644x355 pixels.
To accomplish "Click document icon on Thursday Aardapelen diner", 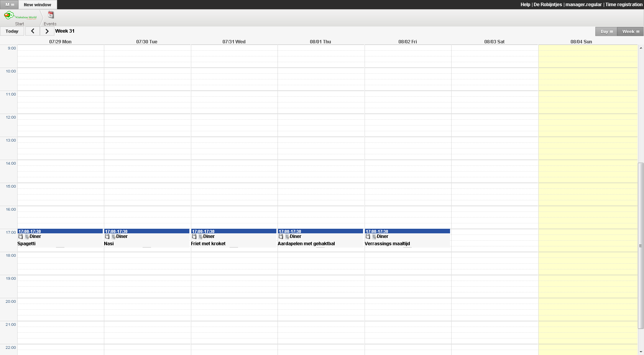I will click(287, 237).
